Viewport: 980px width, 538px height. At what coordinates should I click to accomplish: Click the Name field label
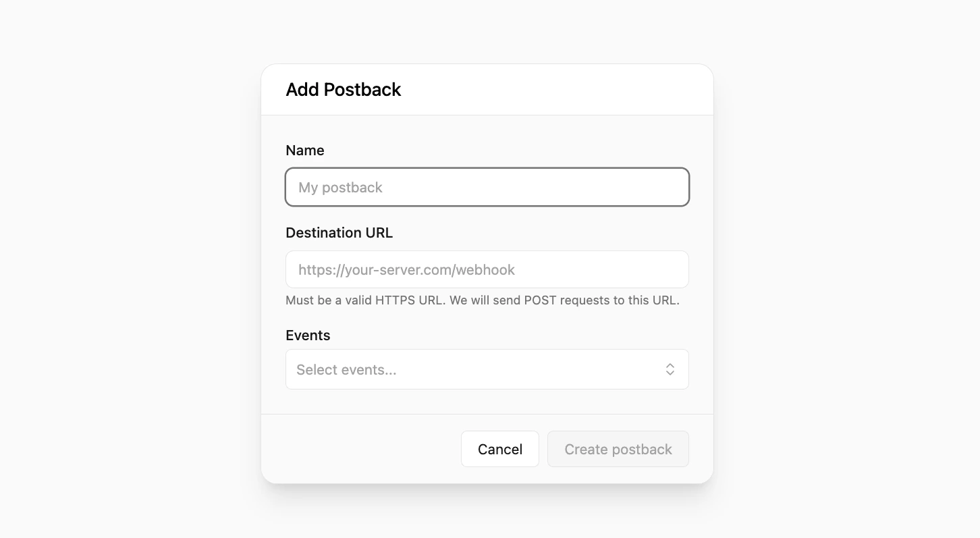point(304,150)
